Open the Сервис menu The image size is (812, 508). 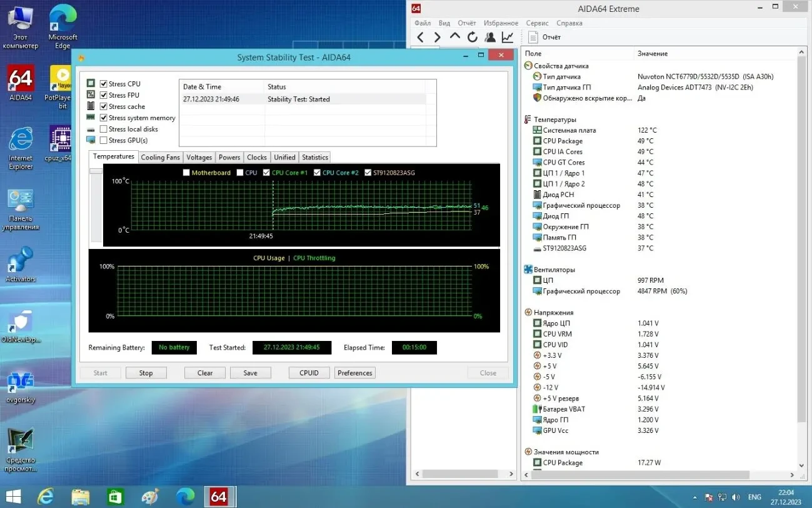pos(536,23)
